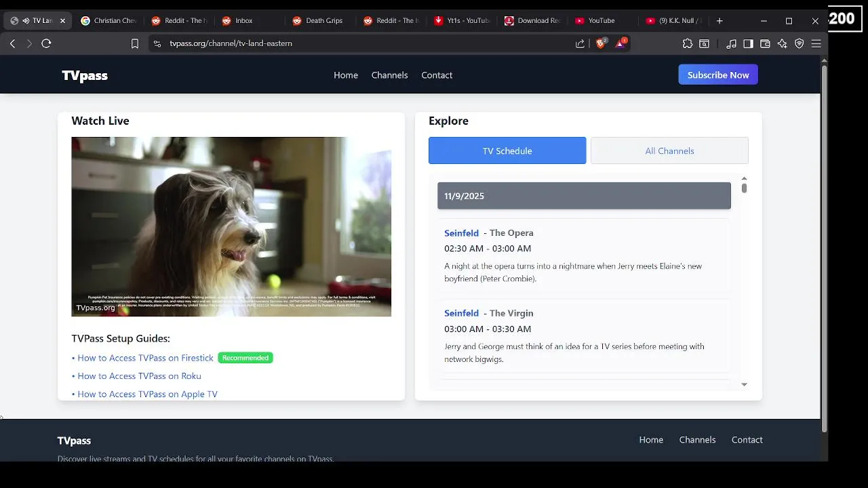Close the TV Land tab
Image resolution: width=868 pixels, height=488 pixels.
pos(62,21)
